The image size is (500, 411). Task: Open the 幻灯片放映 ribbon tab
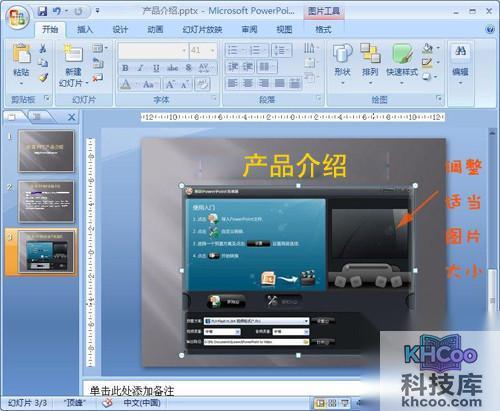coord(202,30)
